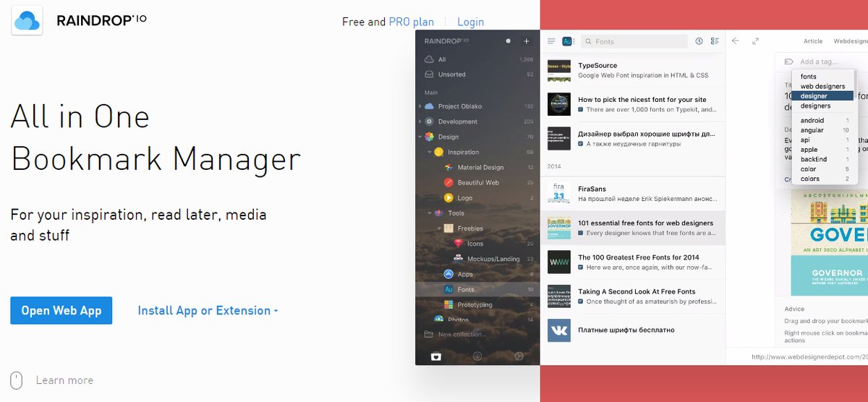Click the back arrow in article panel
Viewport: 868px width, 402px height.
point(736,41)
